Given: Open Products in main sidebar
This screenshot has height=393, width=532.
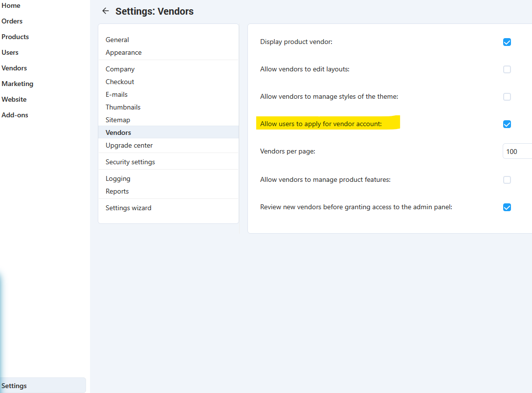Looking at the screenshot, I should (15, 37).
